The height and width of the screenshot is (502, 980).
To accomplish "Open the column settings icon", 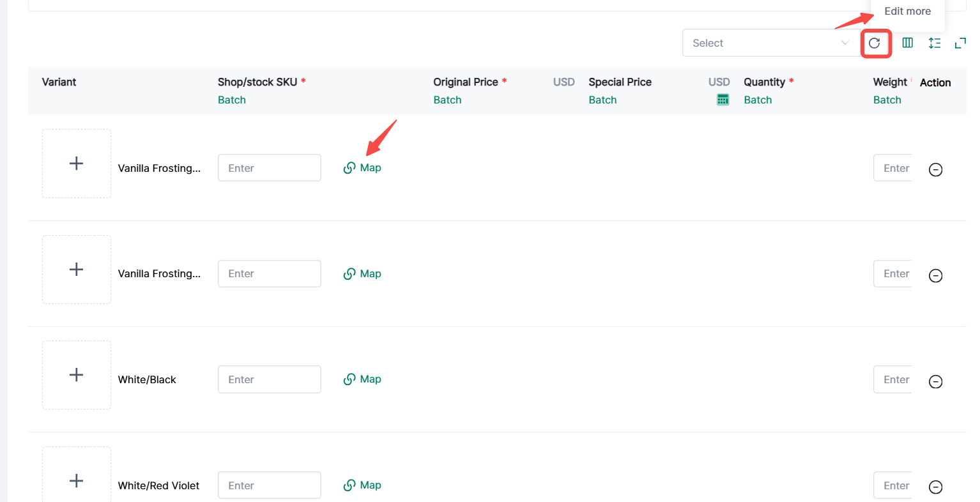I will tap(907, 43).
